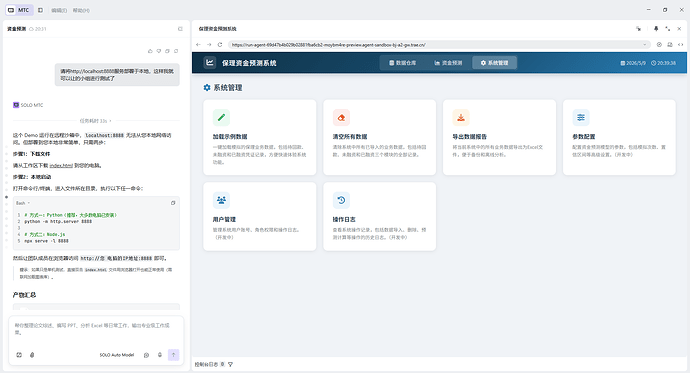This screenshot has width=690, height=373.
Task: Click the MTC mode button
Action: pyautogui.click(x=19, y=10)
